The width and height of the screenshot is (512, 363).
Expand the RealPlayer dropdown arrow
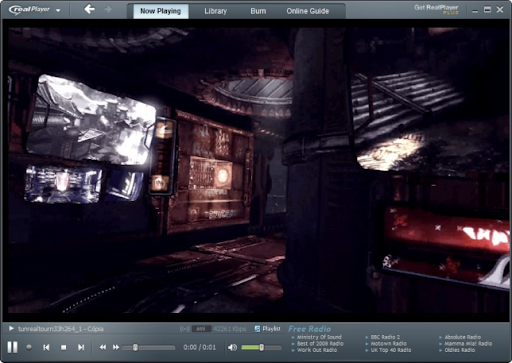pyautogui.click(x=58, y=10)
